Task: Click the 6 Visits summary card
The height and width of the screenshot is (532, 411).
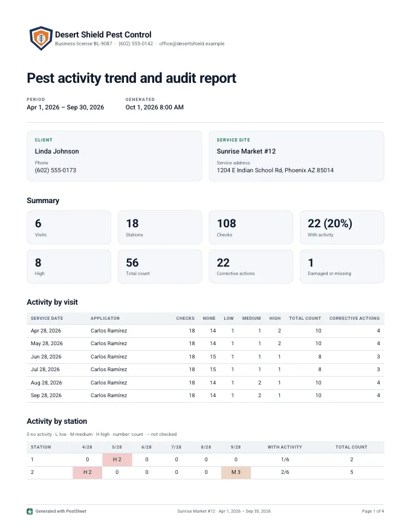Action: tap(69, 227)
